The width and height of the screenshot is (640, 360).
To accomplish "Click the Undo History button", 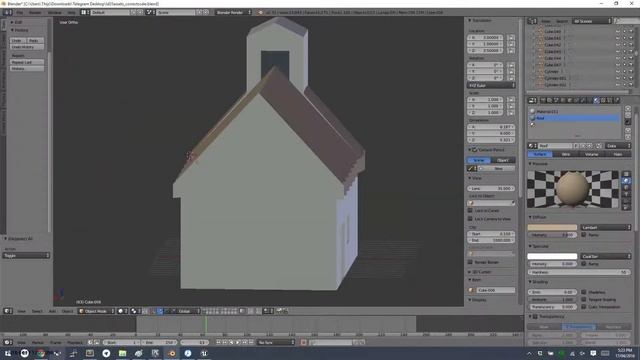I will pos(27,47).
